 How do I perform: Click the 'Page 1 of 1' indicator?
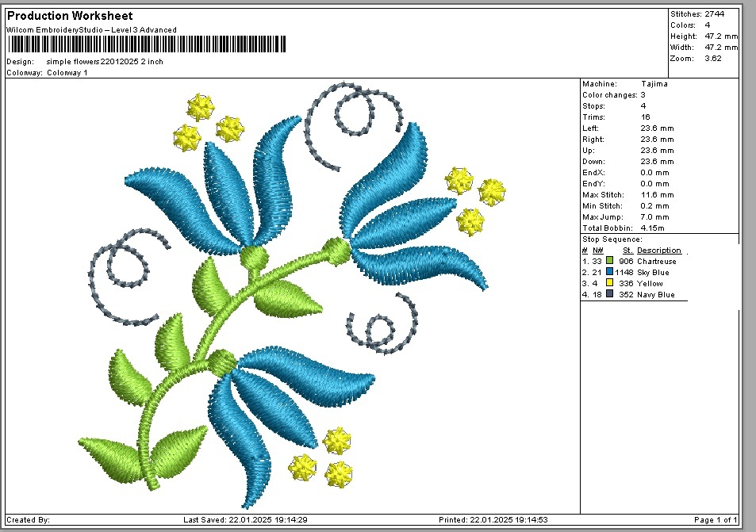(x=714, y=520)
